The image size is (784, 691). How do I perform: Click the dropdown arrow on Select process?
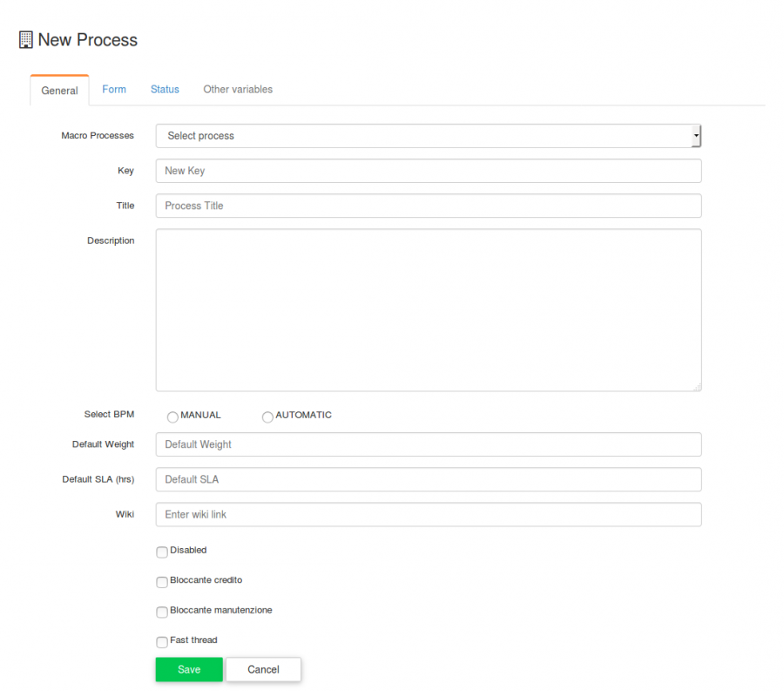(x=694, y=136)
